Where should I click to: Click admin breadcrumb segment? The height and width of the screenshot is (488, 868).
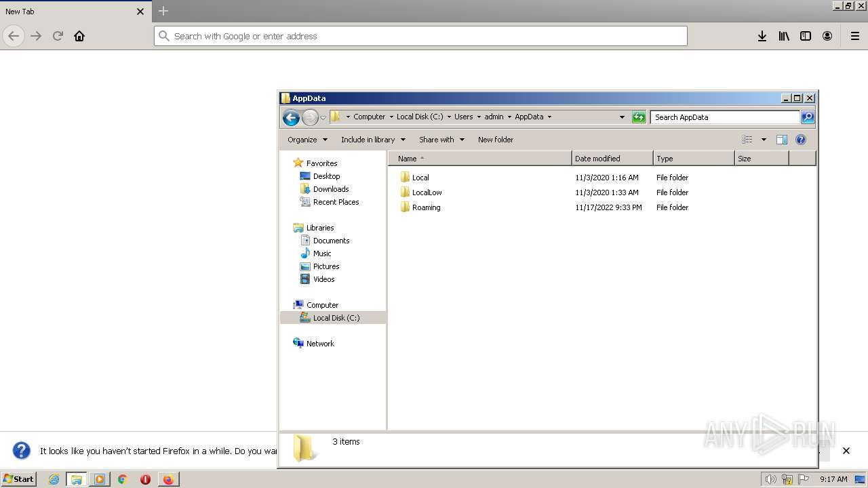(494, 117)
